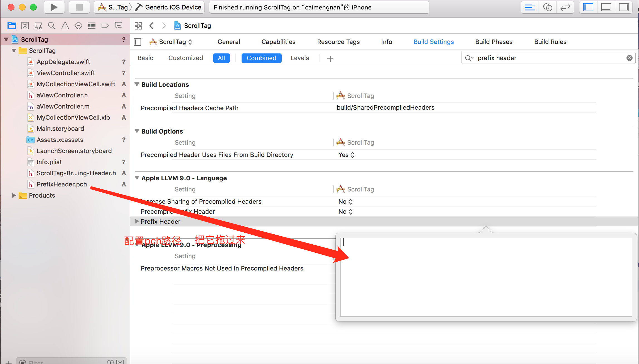Go forward in editor history

(164, 26)
